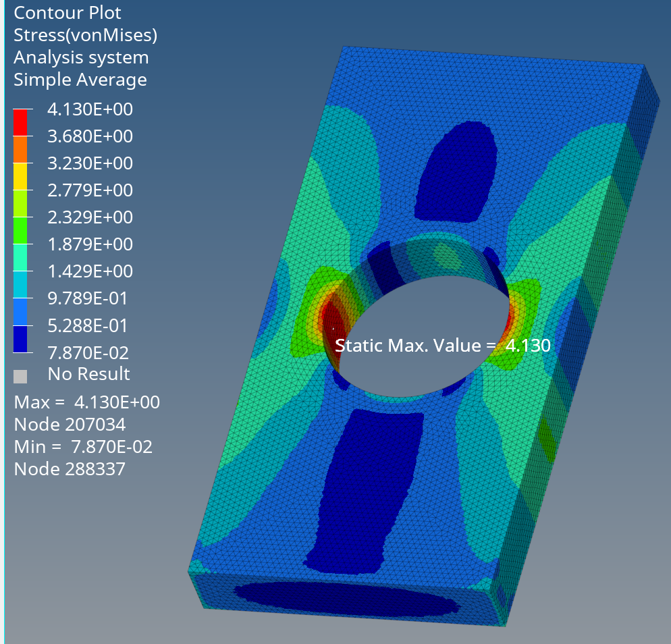
Task: Select the 'Analysis system' legend line
Action: click(x=81, y=58)
